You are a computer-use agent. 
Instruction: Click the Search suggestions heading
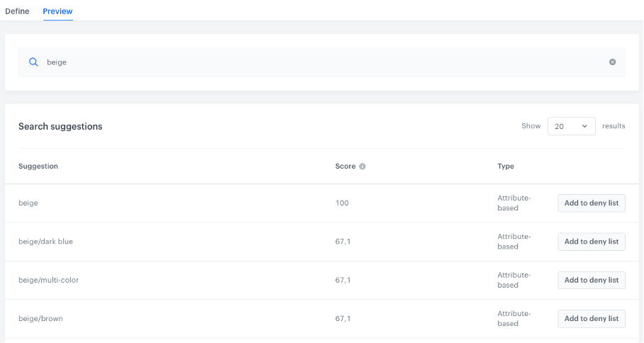click(60, 127)
